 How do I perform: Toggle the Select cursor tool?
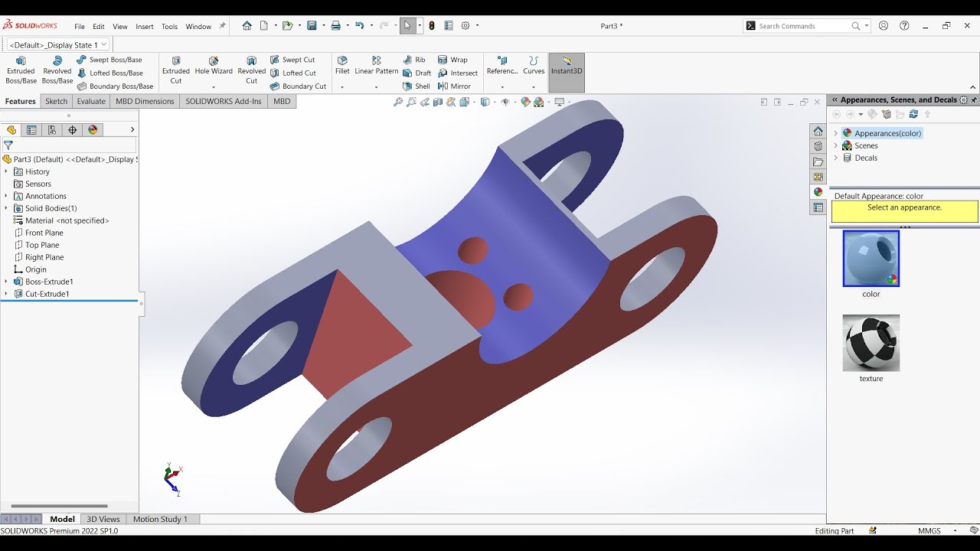[407, 25]
